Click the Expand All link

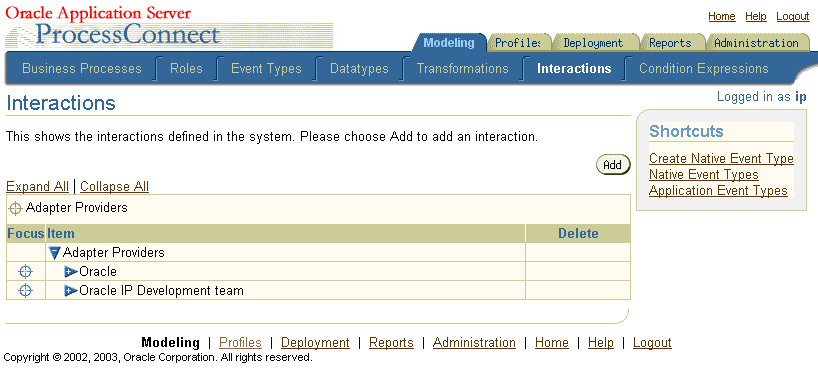37,186
